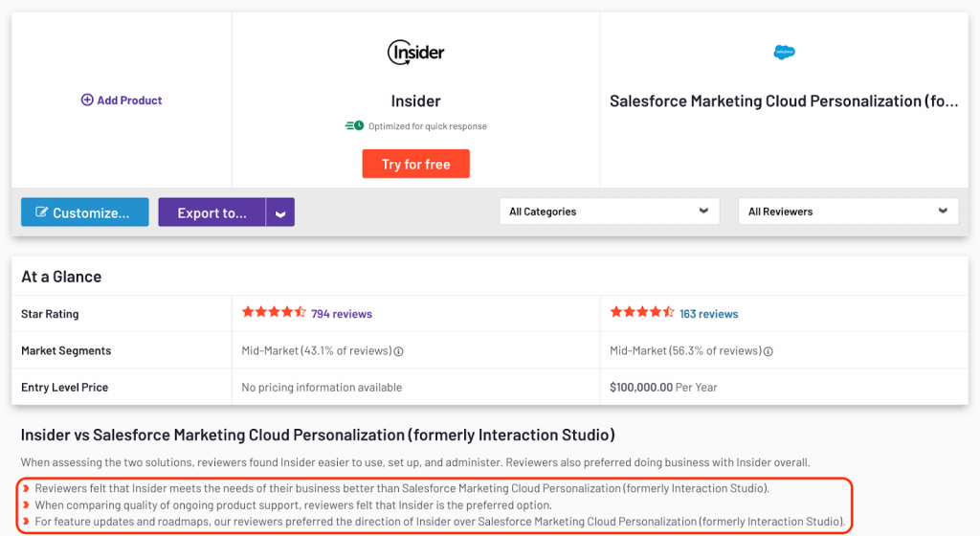The width and height of the screenshot is (980, 536).
Task: Click Insider's star rating icons
Action: pyautogui.click(x=274, y=312)
